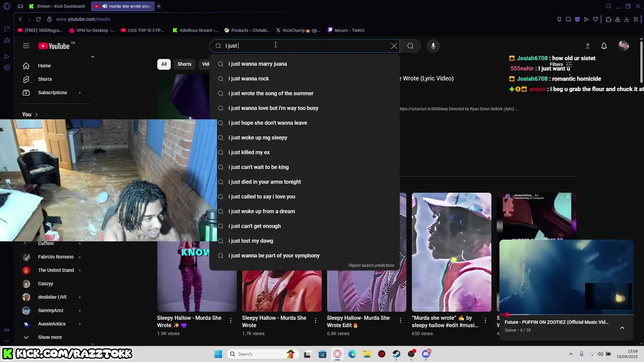Add page to bookmarks heart icon
This screenshot has height=362, width=644.
[x=596, y=19]
